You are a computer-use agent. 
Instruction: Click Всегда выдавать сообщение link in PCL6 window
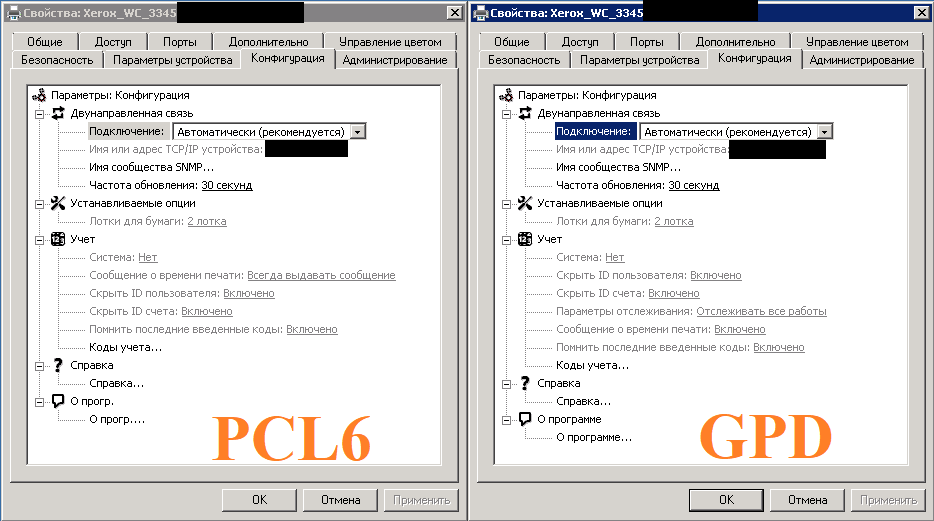coord(321,275)
